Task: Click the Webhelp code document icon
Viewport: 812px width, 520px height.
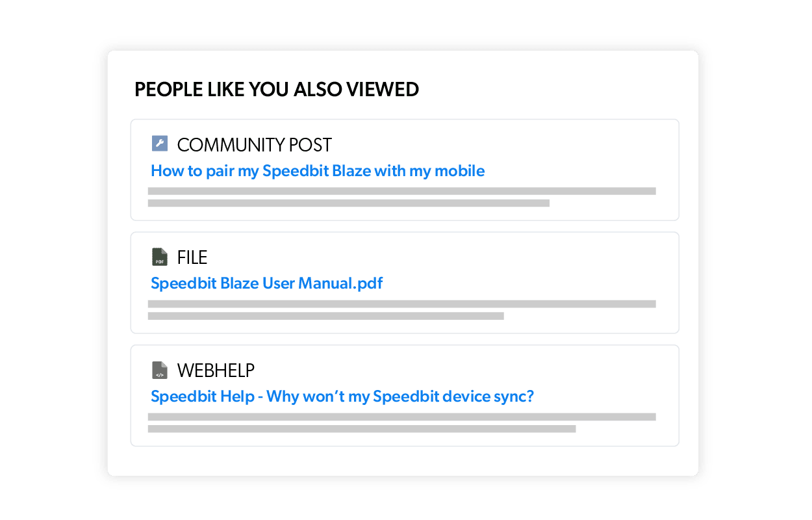Action: click(x=159, y=369)
